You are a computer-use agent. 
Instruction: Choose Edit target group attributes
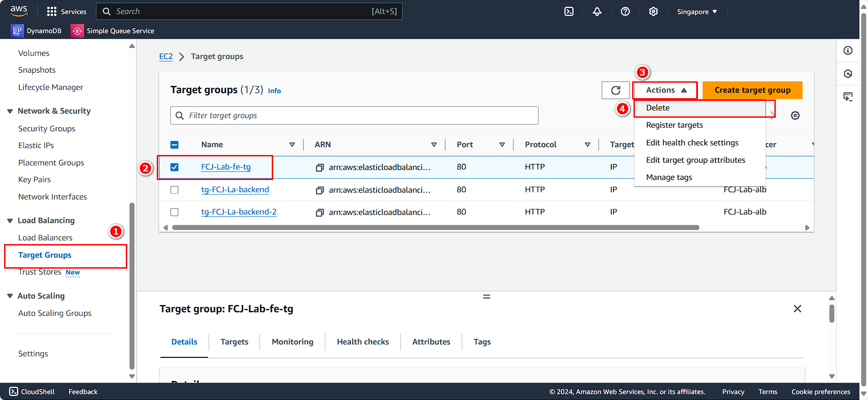tap(700, 160)
